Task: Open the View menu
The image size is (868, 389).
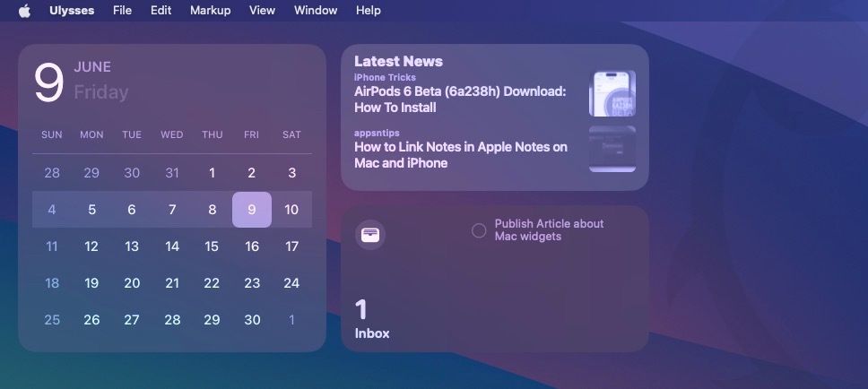Action: (x=263, y=11)
